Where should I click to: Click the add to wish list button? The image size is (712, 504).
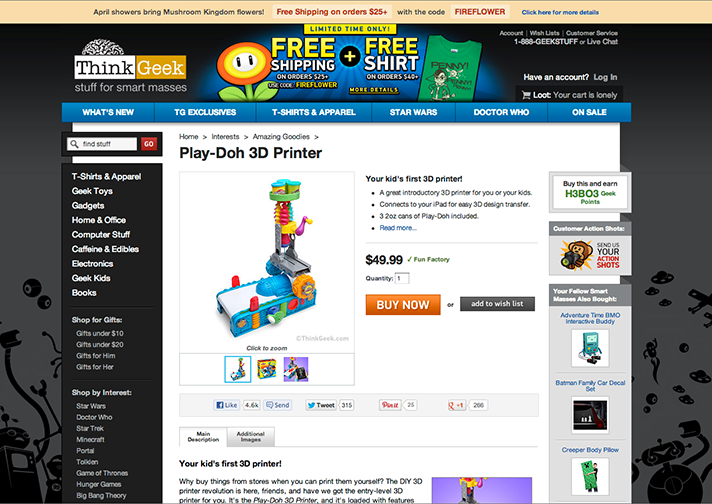coord(497,304)
